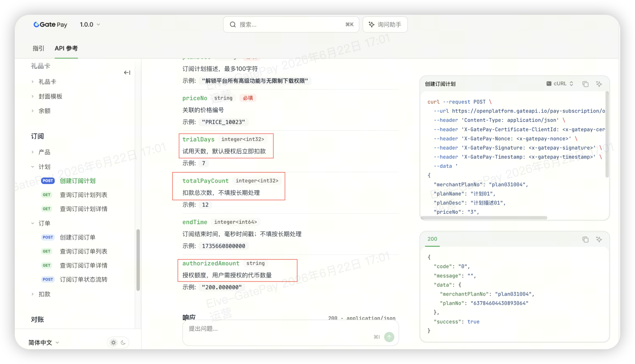
Task: Click the 订阅 section heading in sidebar
Action: (x=37, y=136)
